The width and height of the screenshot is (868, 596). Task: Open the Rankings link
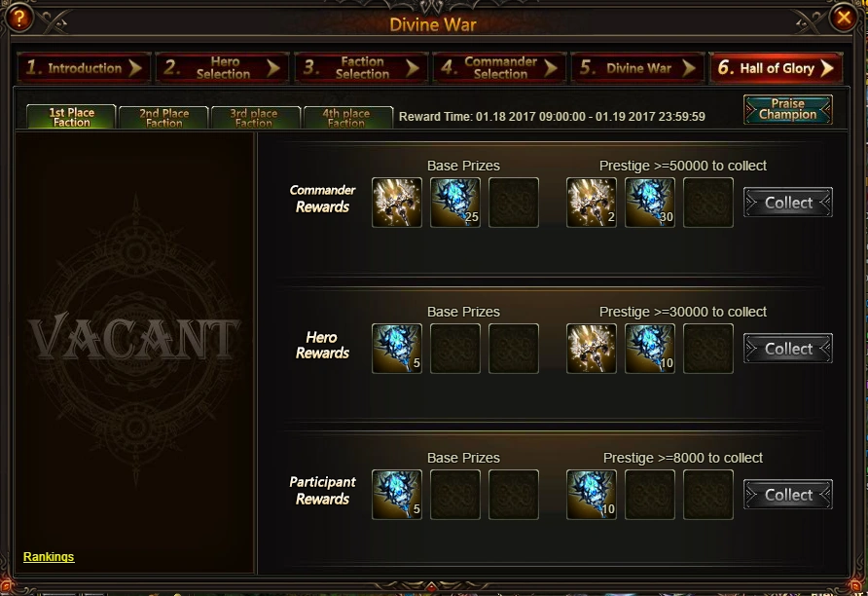tap(49, 557)
